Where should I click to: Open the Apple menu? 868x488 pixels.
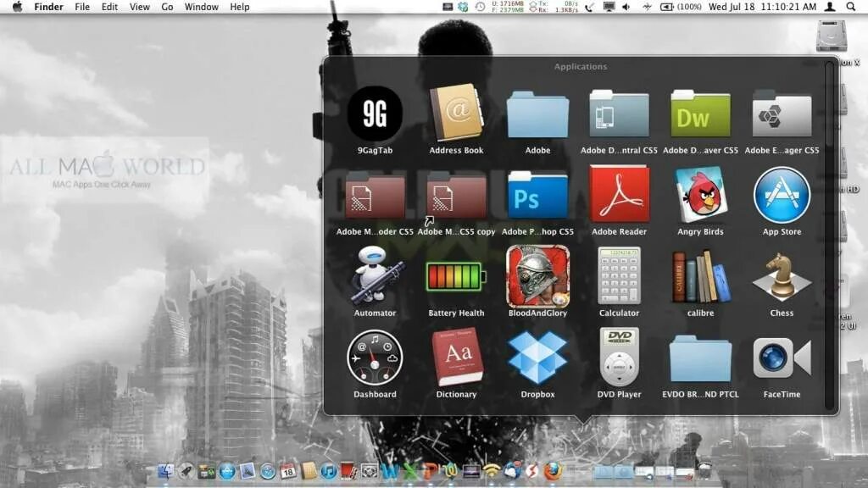click(x=17, y=7)
